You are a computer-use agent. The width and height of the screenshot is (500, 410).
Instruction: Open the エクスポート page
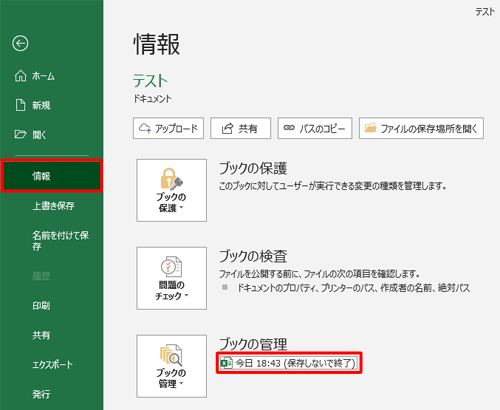[x=52, y=364]
